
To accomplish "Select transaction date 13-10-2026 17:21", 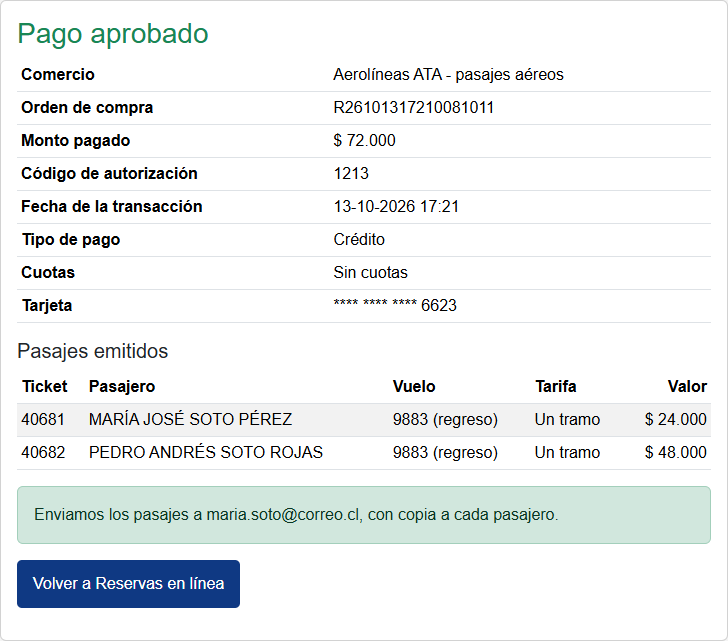I will click(x=396, y=206).
